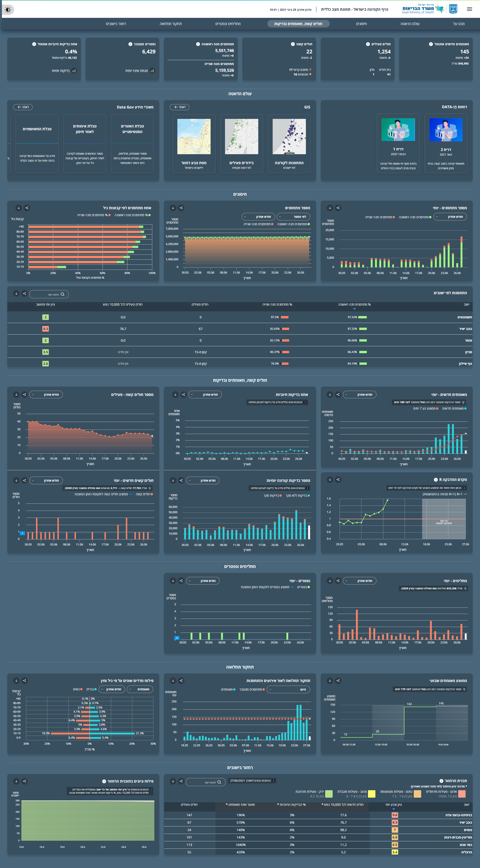
Task: Click the red אדום color swatch in רמזור legend
Action: click(x=462, y=794)
